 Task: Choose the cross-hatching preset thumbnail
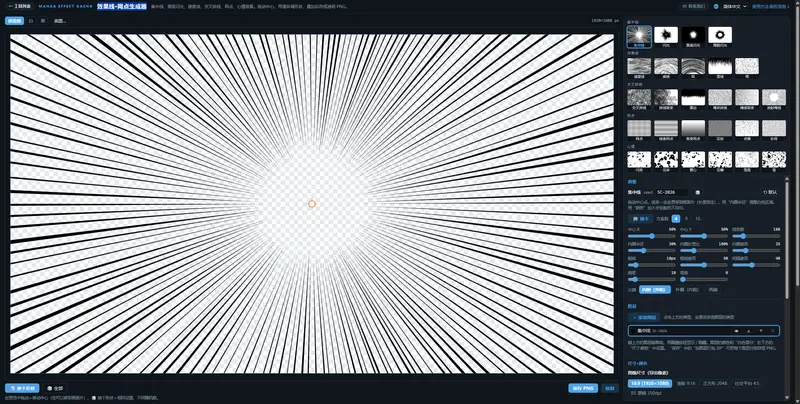pyautogui.click(x=639, y=98)
